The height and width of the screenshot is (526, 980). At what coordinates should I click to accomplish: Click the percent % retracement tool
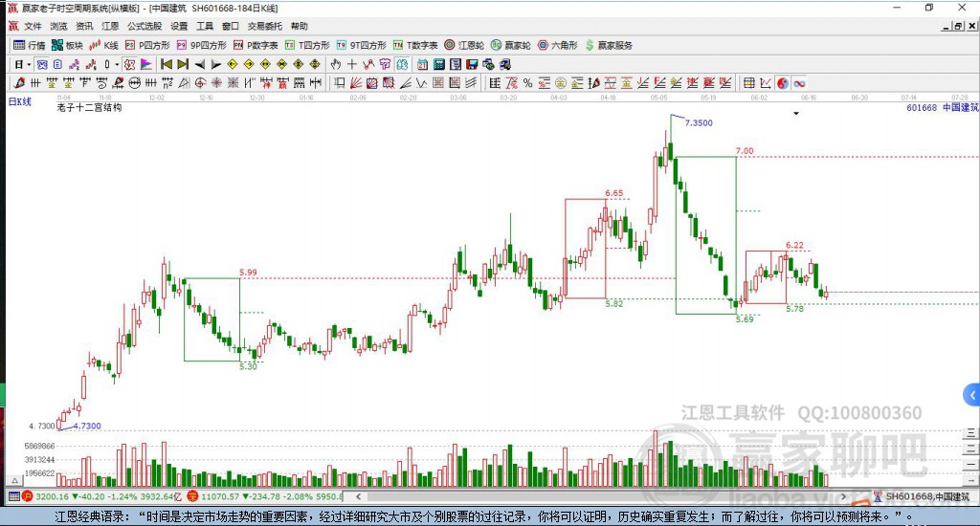point(527,83)
